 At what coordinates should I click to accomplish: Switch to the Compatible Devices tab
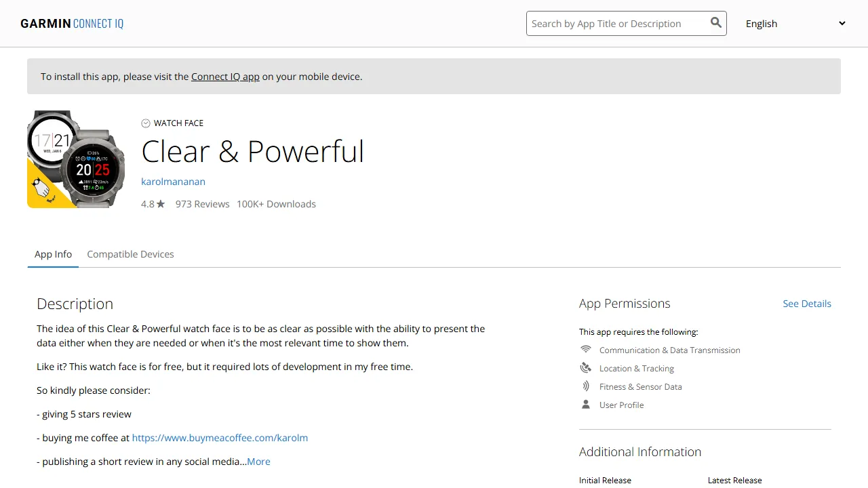(130, 254)
